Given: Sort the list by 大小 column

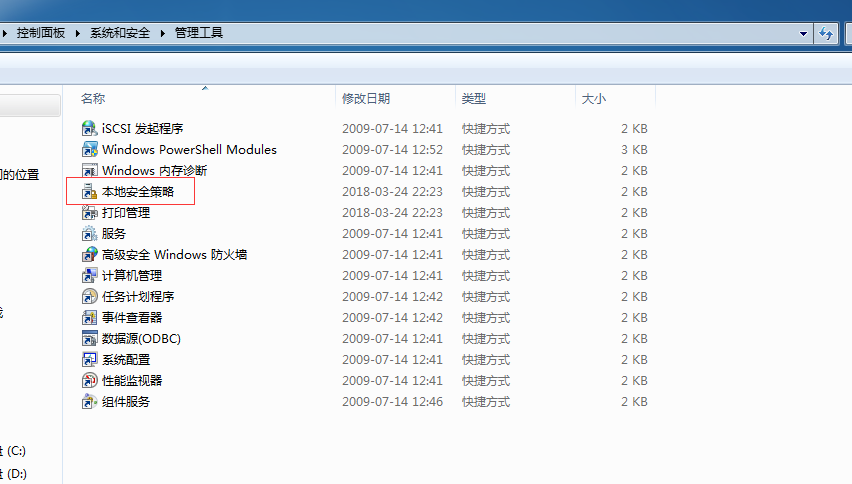Looking at the screenshot, I should pyautogui.click(x=594, y=99).
